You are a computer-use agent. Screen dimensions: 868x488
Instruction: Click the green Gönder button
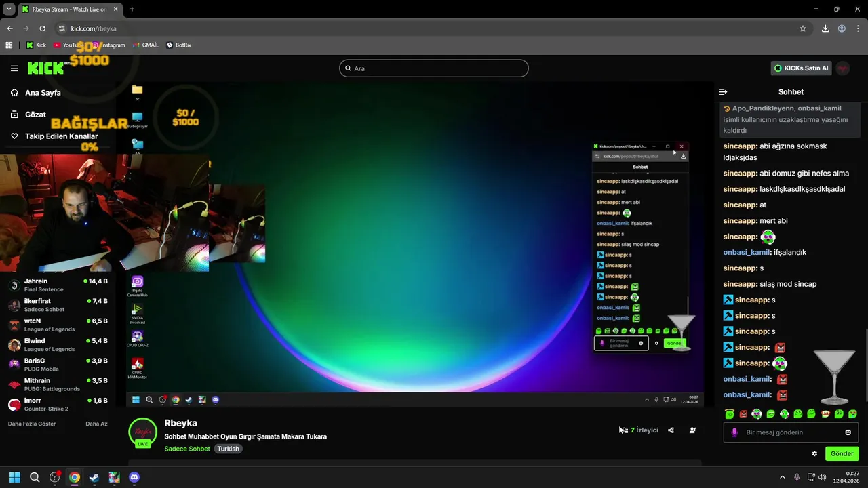(842, 453)
